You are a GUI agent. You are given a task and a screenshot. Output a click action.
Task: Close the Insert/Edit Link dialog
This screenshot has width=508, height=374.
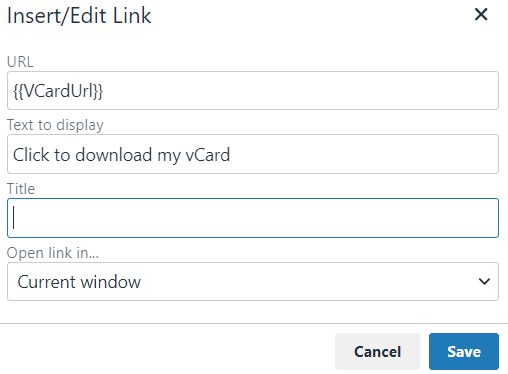(481, 15)
